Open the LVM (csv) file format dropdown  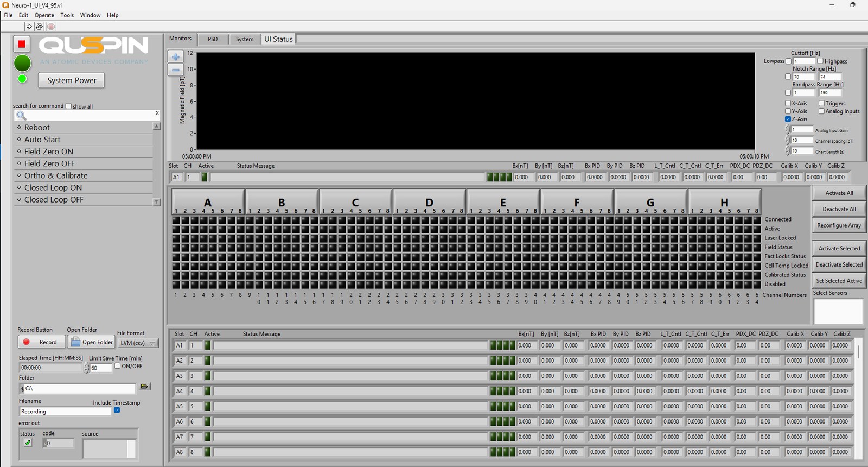pos(139,343)
